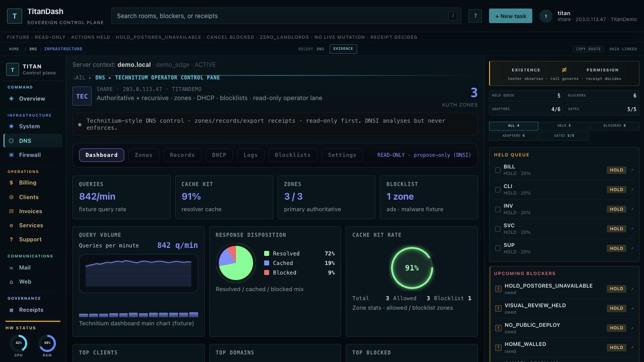
Task: Open the DHCP tab
Action: 219,155
